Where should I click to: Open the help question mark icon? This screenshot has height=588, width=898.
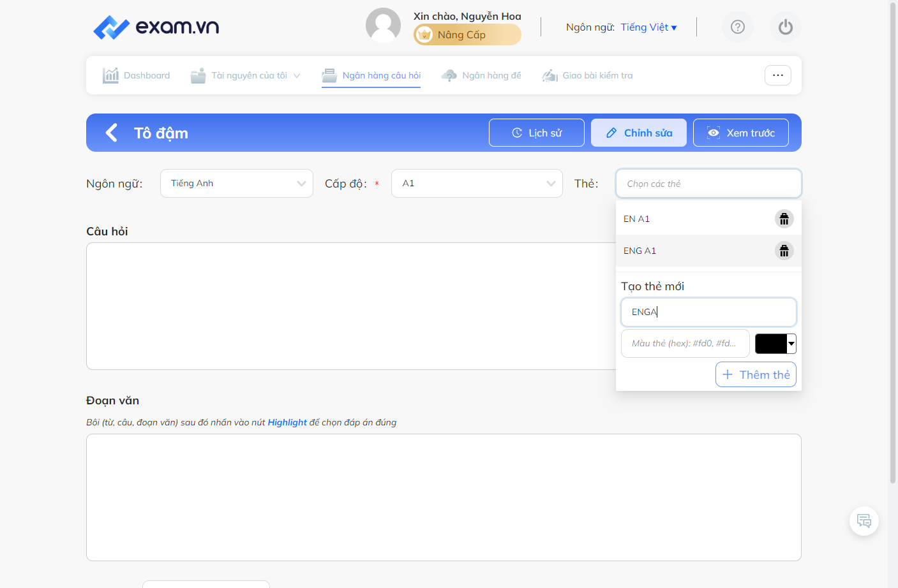point(738,27)
